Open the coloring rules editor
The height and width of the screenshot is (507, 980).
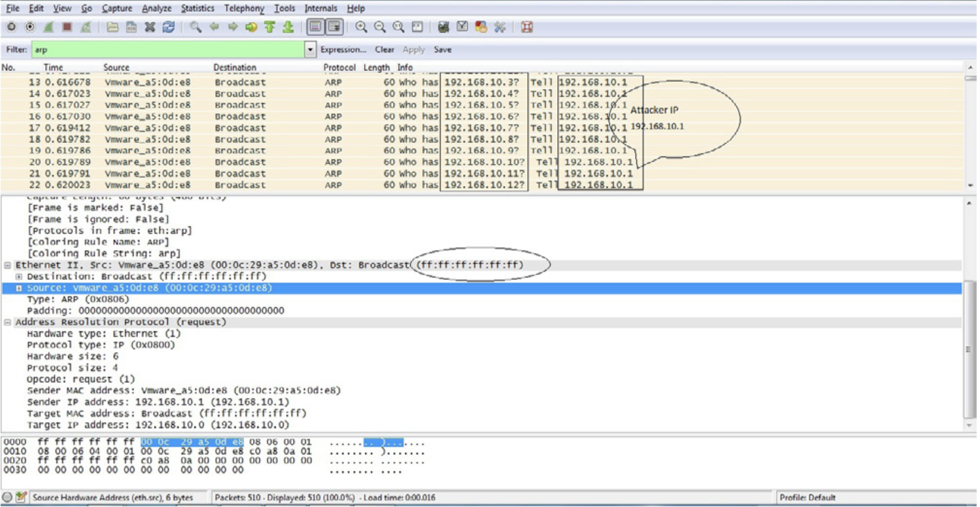tap(481, 27)
